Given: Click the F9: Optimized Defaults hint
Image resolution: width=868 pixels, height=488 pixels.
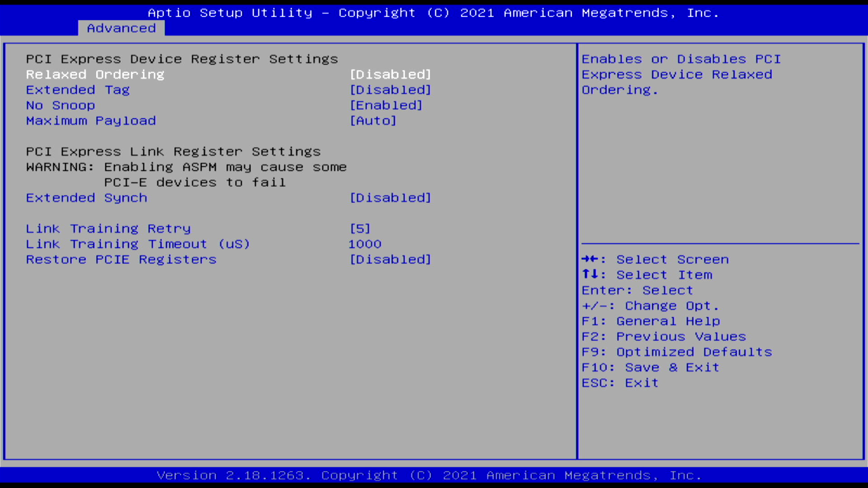Looking at the screenshot, I should tap(677, 352).
